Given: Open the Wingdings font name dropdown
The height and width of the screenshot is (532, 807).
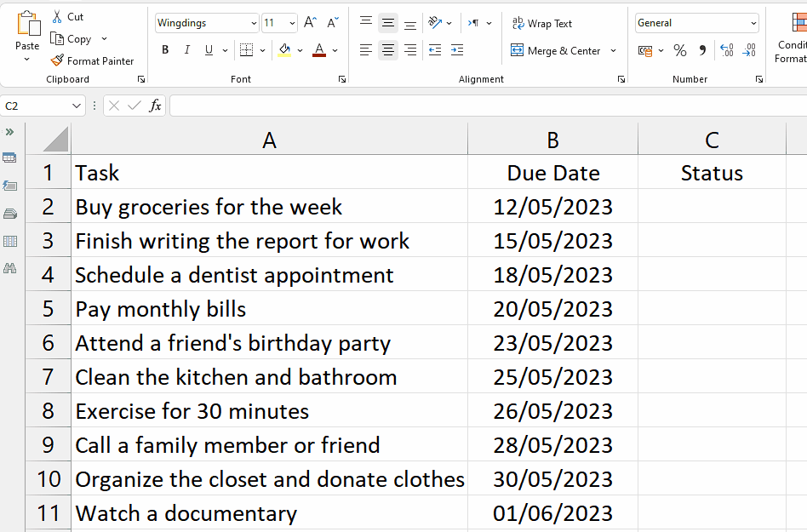Looking at the screenshot, I should [x=254, y=24].
